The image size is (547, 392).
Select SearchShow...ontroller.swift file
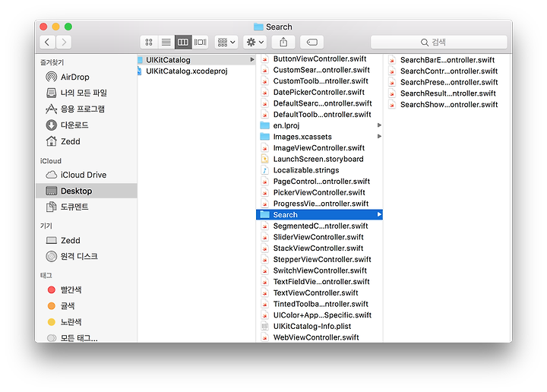[447, 105]
